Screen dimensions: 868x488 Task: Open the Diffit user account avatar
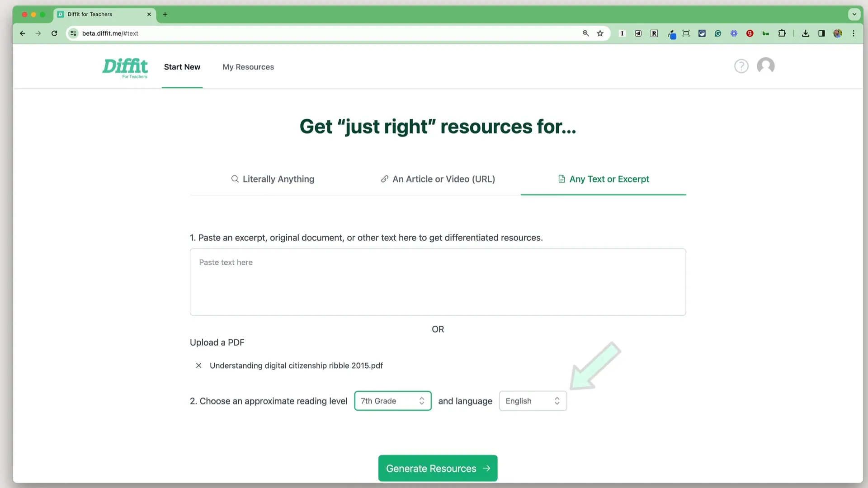pos(766,66)
